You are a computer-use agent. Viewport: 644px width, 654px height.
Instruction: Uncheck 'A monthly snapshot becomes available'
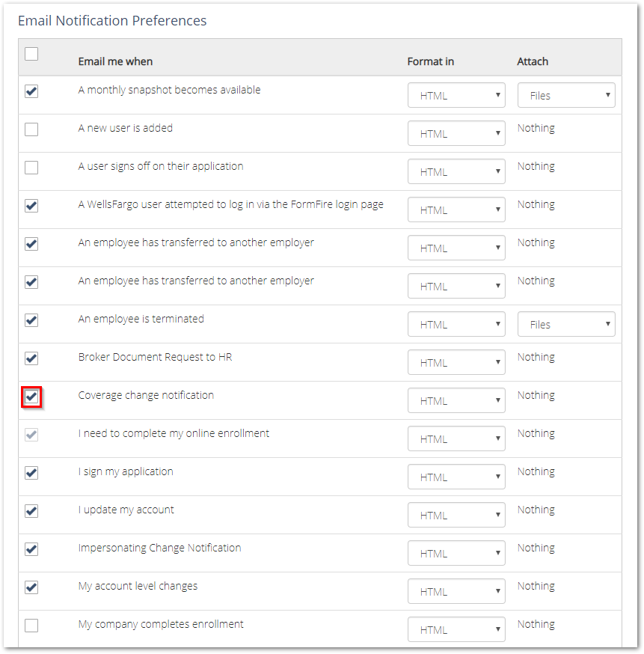click(x=31, y=91)
